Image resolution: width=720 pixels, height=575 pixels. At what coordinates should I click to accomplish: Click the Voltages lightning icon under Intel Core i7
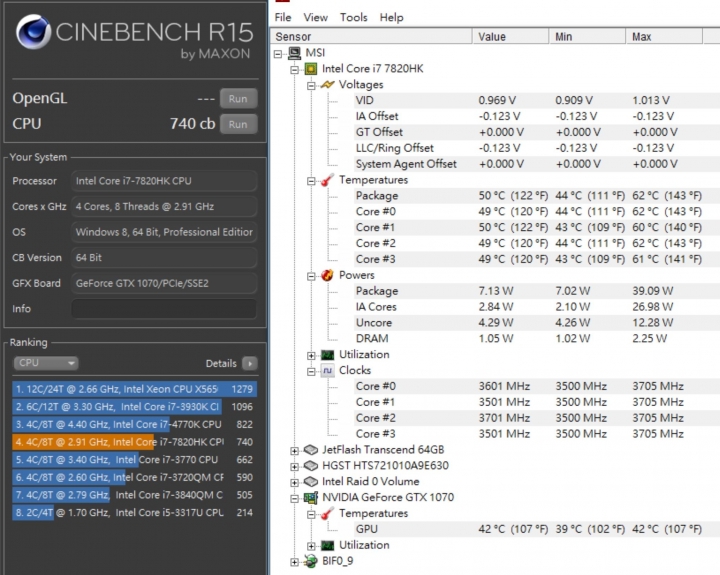point(327,85)
